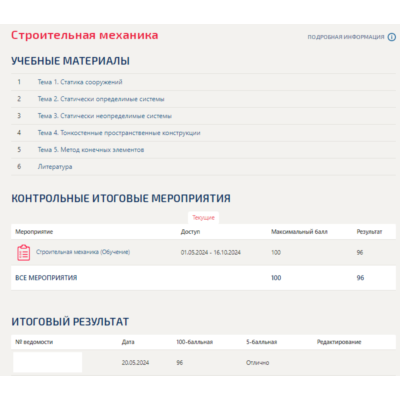400x400 pixels.
Task: Open Тема 1. Статика сооружений
Action: pos(80,82)
